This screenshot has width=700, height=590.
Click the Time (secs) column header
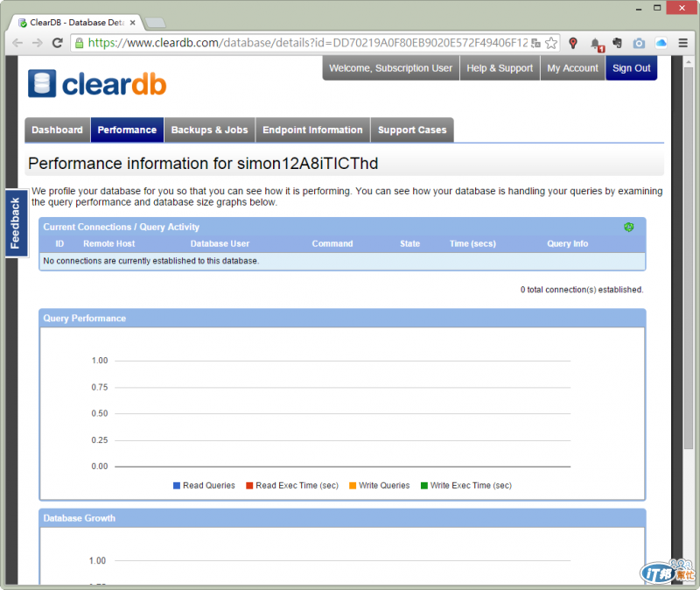pyautogui.click(x=472, y=244)
